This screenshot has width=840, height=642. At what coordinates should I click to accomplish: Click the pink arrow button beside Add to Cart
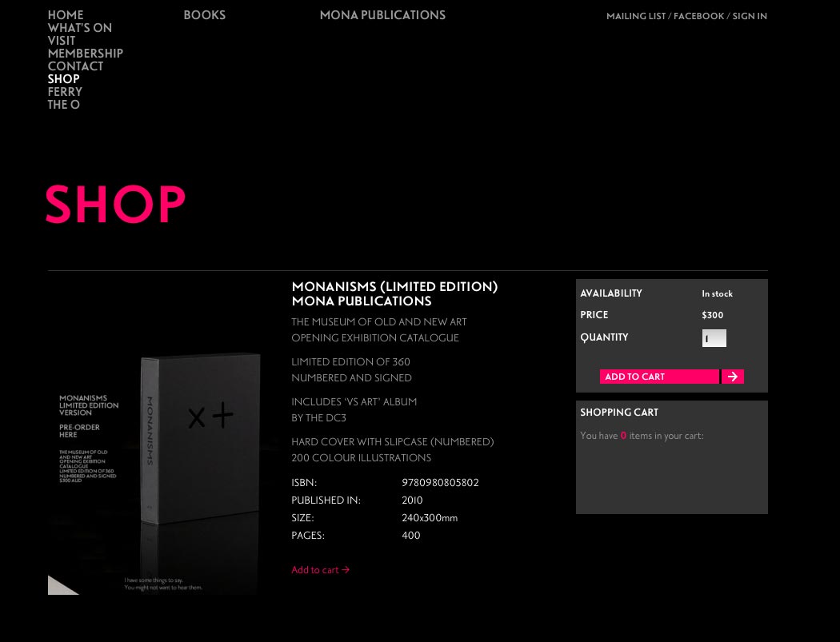point(732,377)
